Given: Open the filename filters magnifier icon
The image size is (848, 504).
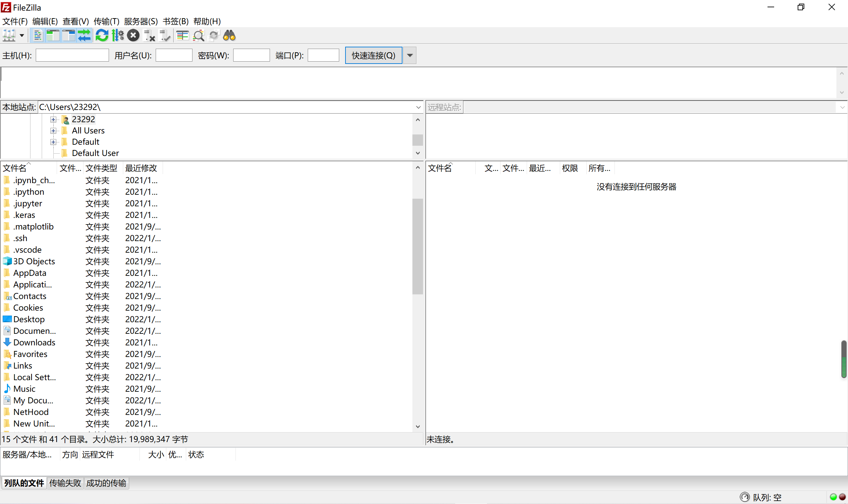Looking at the screenshot, I should click(198, 35).
